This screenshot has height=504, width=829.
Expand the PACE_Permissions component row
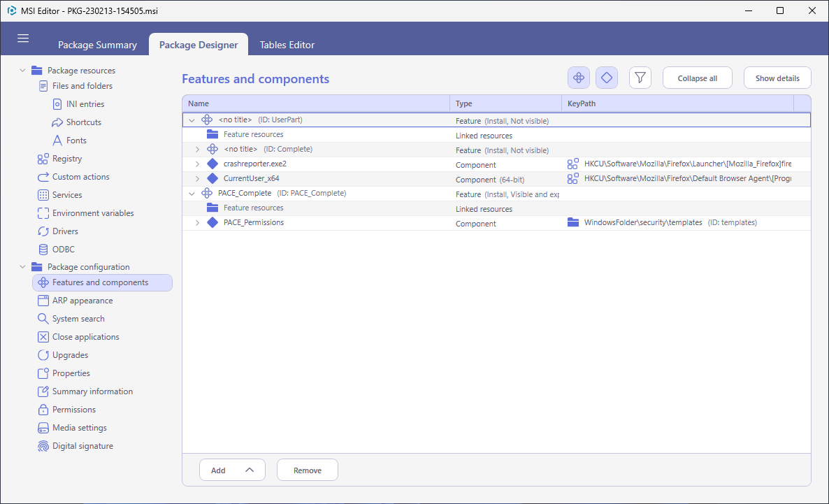(197, 223)
